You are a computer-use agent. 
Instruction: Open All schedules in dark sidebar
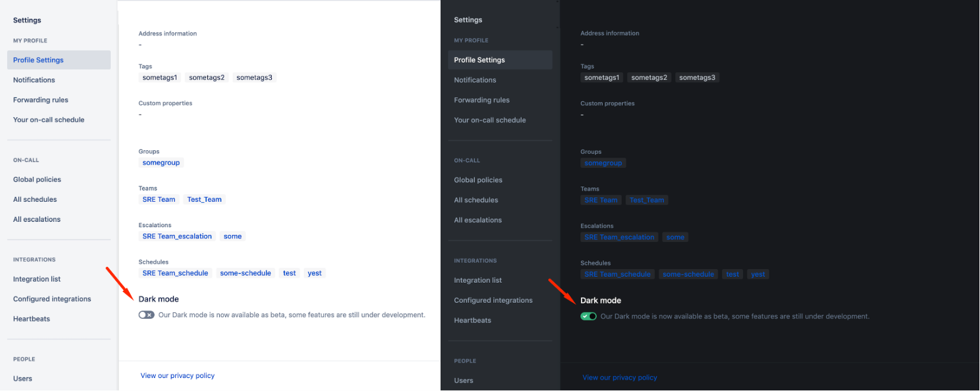[476, 200]
